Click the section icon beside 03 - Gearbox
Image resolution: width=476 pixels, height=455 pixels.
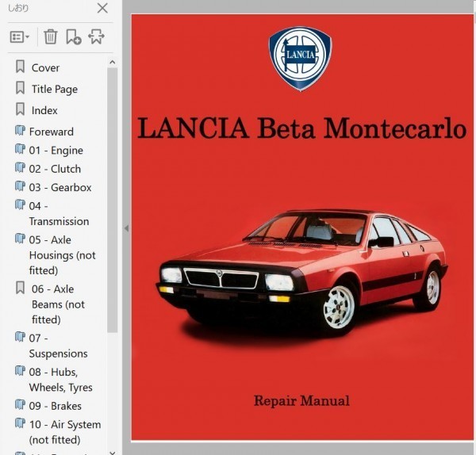(20, 186)
